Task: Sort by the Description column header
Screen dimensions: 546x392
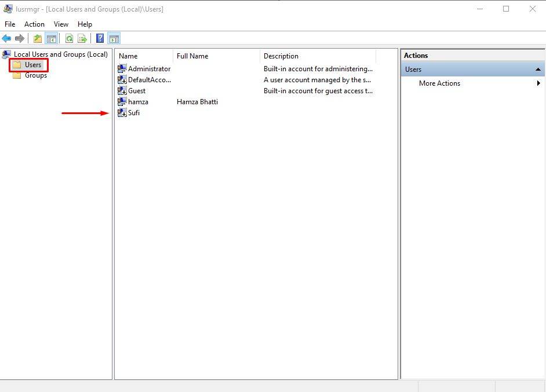Action: pyautogui.click(x=318, y=56)
